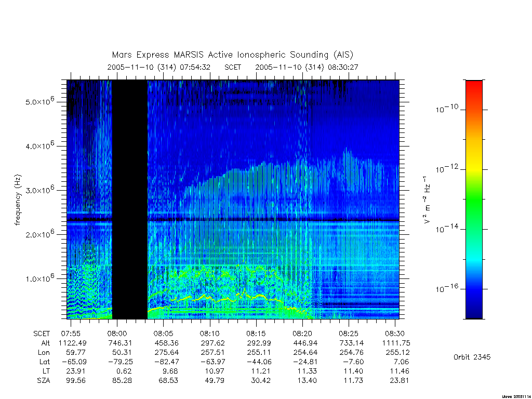Click the local time value '11.46'
This screenshot has height=399, width=532.
pyautogui.click(x=400, y=371)
